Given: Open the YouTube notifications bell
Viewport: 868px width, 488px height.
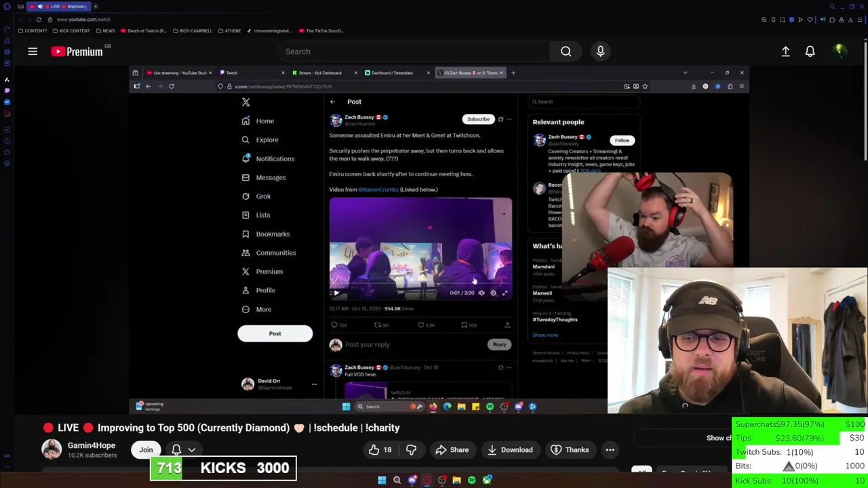Looking at the screenshot, I should pos(810,52).
